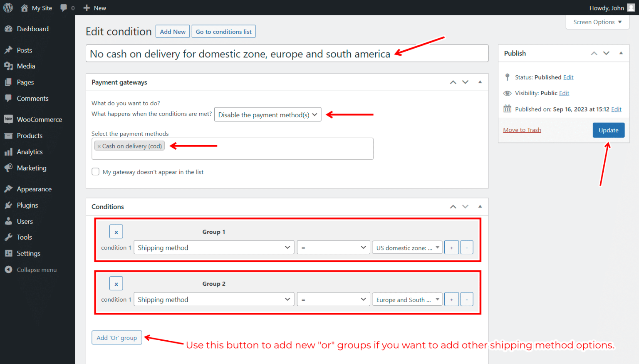Enable 'My gateway doesn't appear in the list'
The image size is (639, 364).
[x=95, y=171]
